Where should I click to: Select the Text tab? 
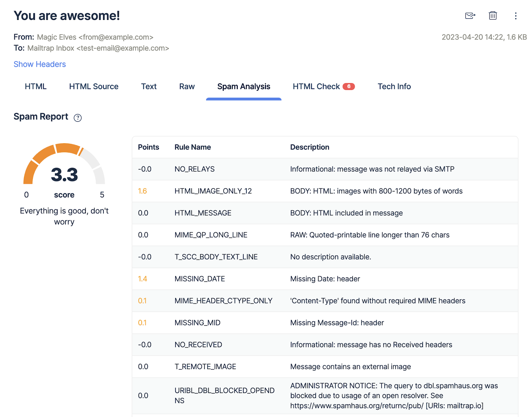(149, 86)
